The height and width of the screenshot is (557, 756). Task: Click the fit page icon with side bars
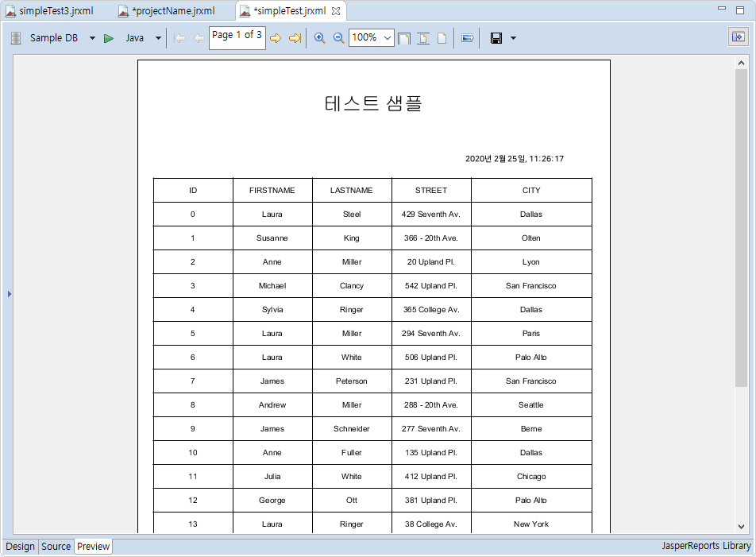coord(404,38)
